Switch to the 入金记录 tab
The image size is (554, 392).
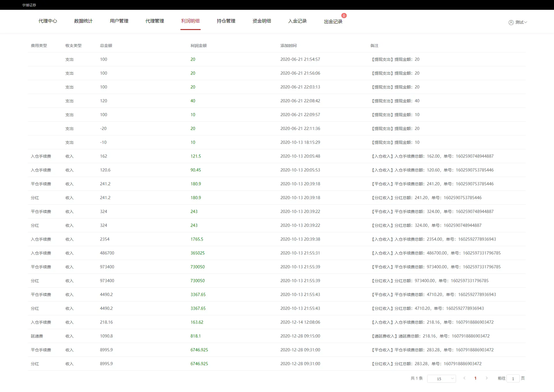pyautogui.click(x=297, y=21)
